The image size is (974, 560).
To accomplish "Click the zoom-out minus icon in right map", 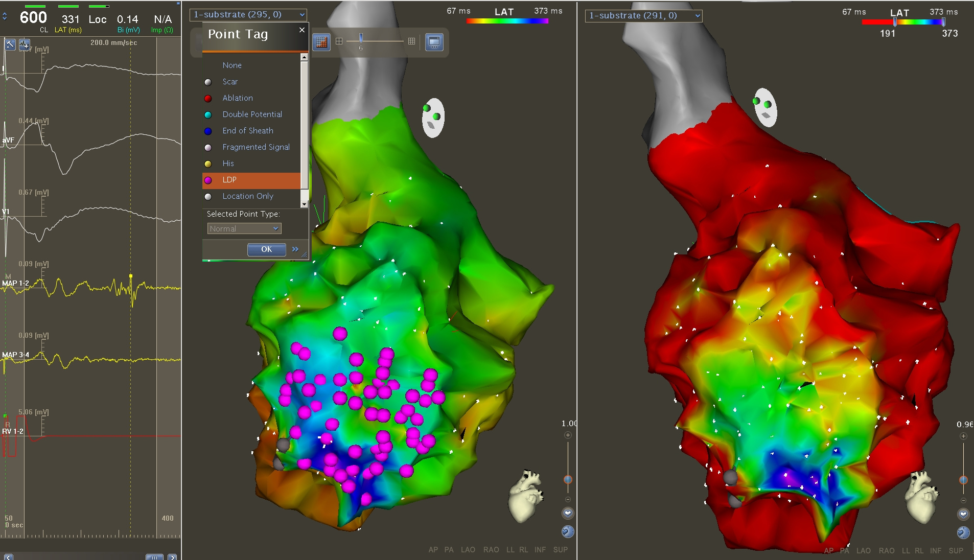I will (963, 500).
